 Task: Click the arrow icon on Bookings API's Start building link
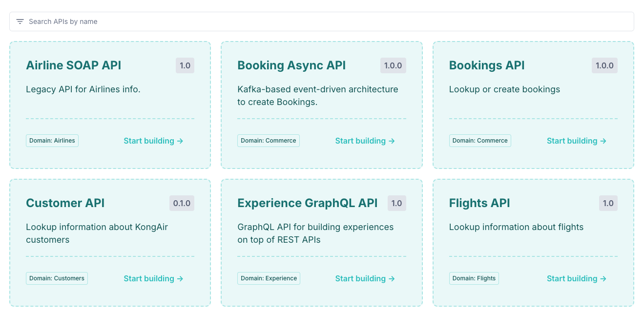(603, 141)
